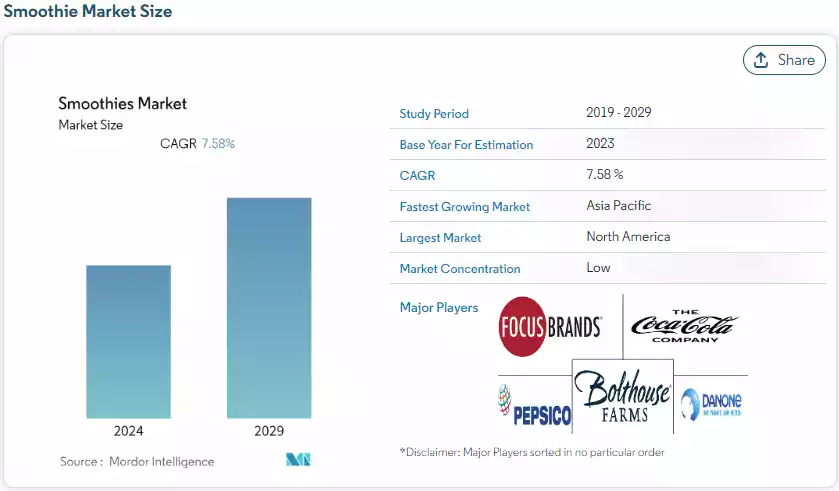Click the 2029 market size bar

pos(269,307)
